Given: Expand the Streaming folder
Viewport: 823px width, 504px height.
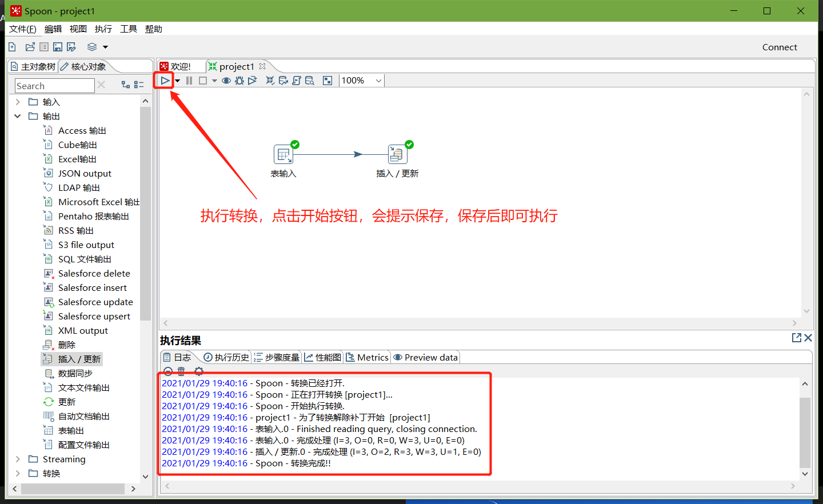Looking at the screenshot, I should pos(18,459).
